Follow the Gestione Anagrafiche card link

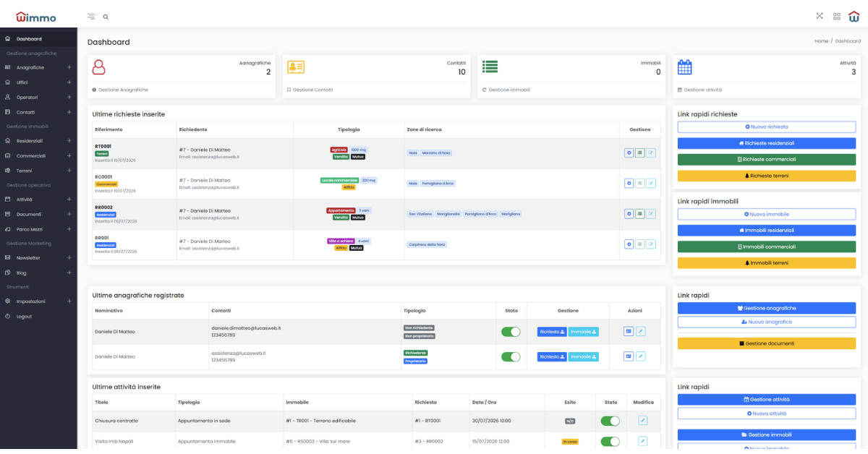click(120, 90)
